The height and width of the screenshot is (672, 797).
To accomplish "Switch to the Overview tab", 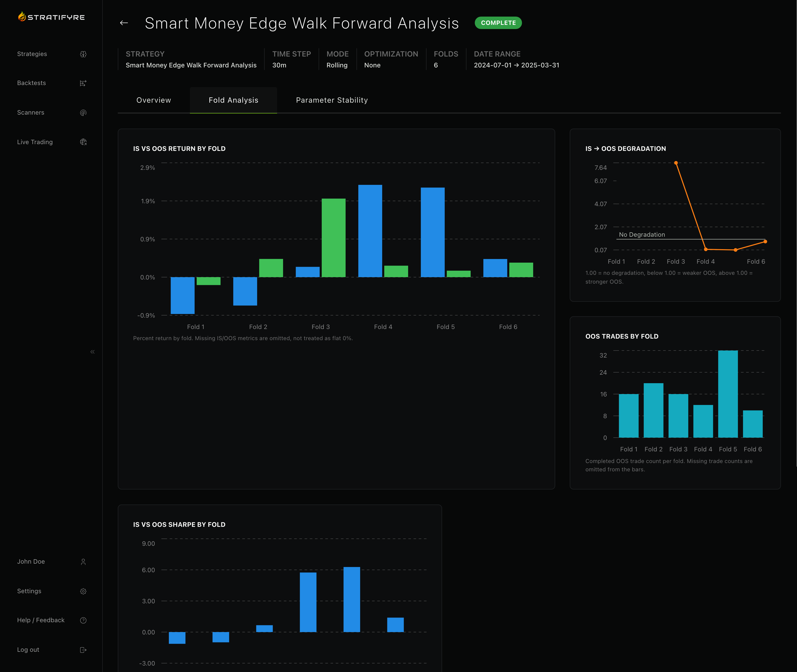I will 154,100.
